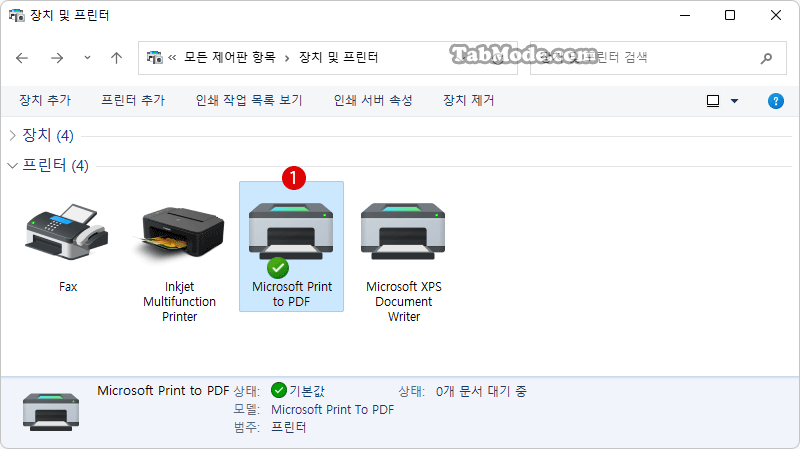Select the Microsoft XPS Document Writer icon
This screenshot has width=800, height=449.
[x=403, y=231]
